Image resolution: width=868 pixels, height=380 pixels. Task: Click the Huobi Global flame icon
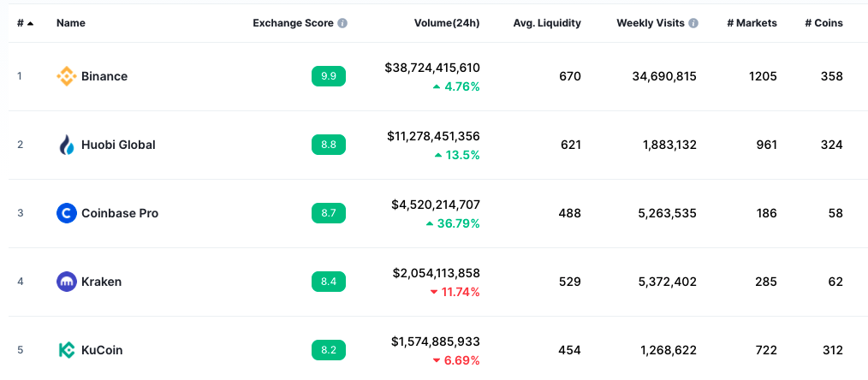pyautogui.click(x=66, y=145)
